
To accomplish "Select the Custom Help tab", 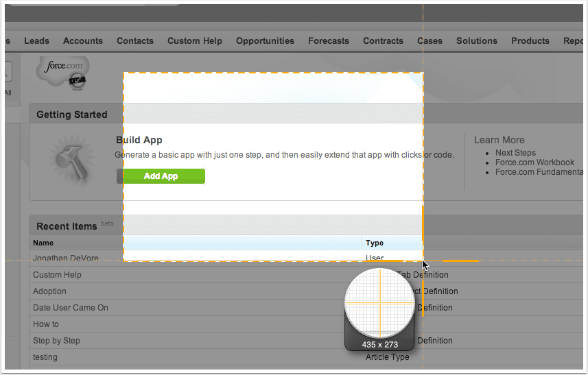I will 195,41.
